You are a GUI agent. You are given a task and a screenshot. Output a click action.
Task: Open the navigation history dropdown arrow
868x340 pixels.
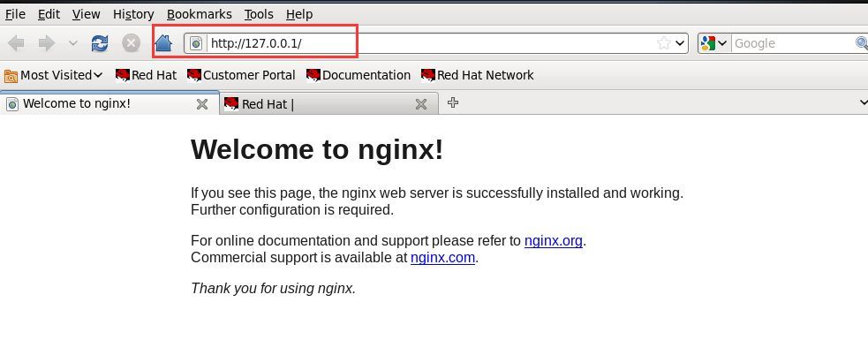[x=72, y=43]
